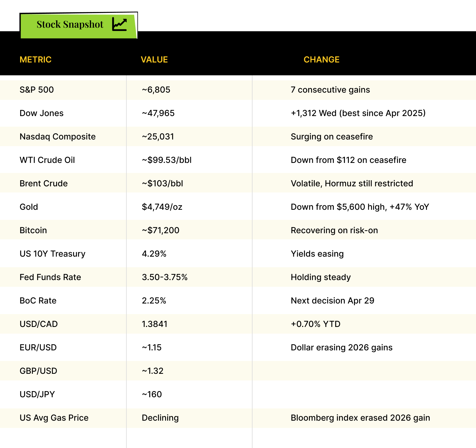The height and width of the screenshot is (448, 476).
Task: Click the ~1.15 value
Action: (x=152, y=348)
